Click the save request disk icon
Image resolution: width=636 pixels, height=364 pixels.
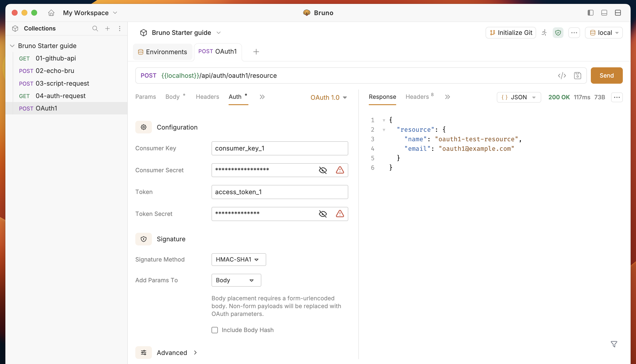click(577, 75)
